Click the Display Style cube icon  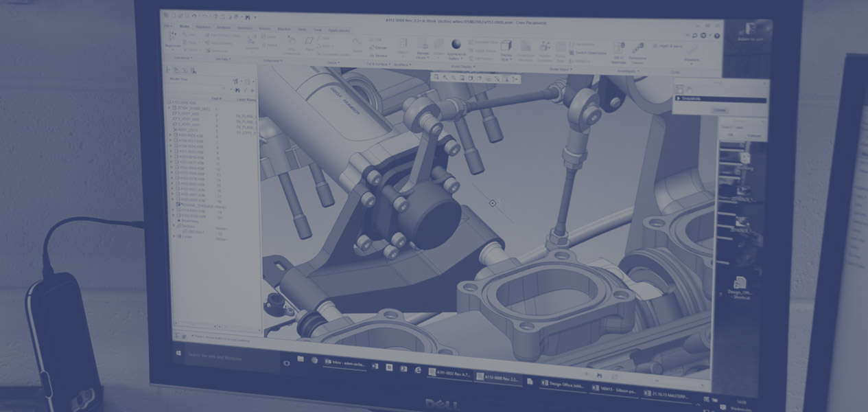506,45
